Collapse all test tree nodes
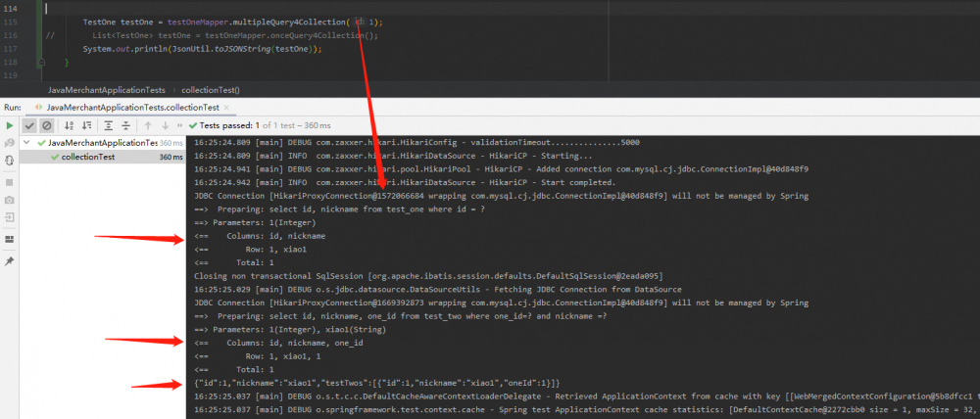 pyautogui.click(x=125, y=125)
